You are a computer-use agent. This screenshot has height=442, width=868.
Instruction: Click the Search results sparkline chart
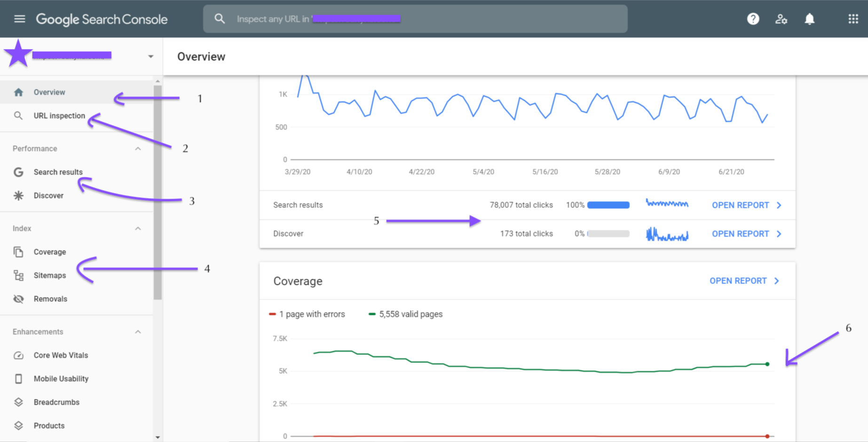[x=667, y=203]
